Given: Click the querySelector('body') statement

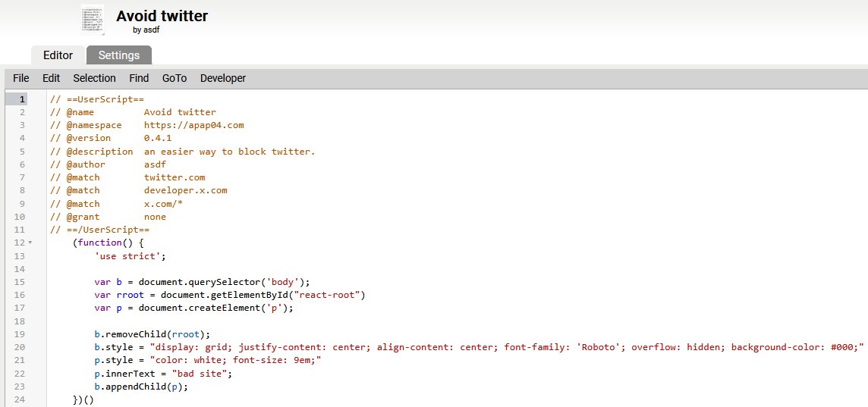Looking at the screenshot, I should 202,282.
